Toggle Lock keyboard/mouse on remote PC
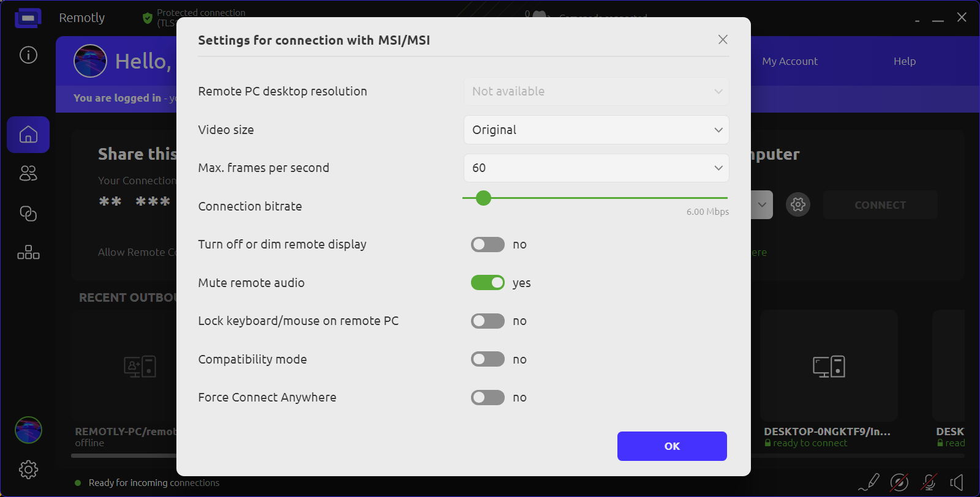Screen dimensions: 980x497 (x=488, y=321)
